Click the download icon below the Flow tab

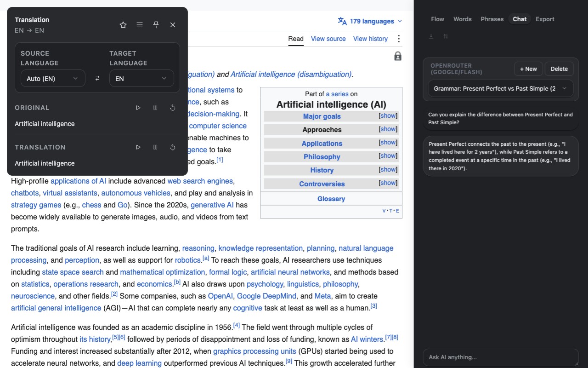(x=431, y=36)
